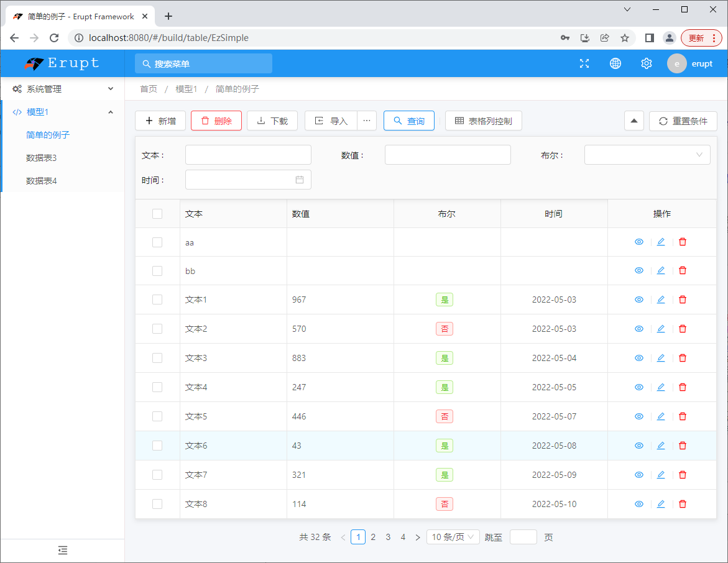
Task: Edit row 文本3
Action: pyautogui.click(x=661, y=358)
